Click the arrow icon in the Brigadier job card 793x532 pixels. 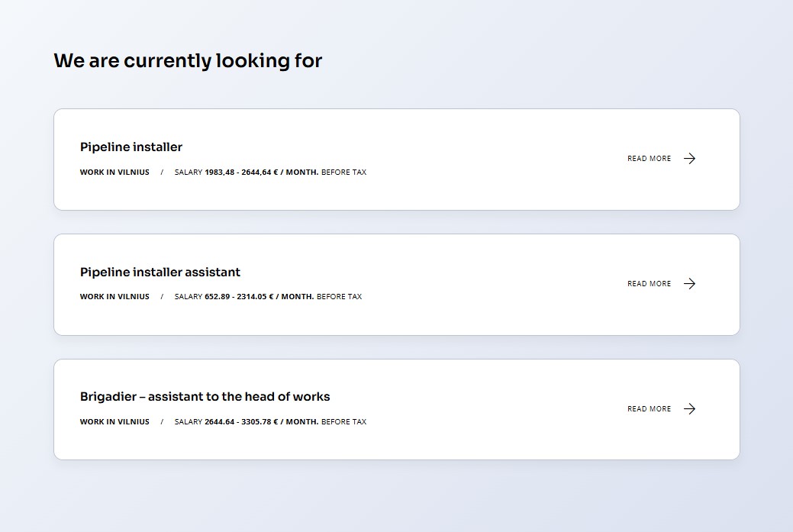pyautogui.click(x=689, y=408)
